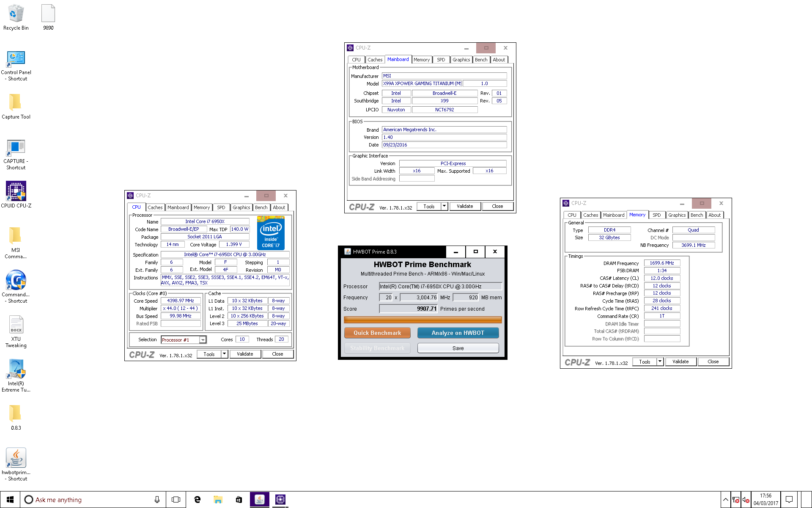Open the Bench tab in the Memory window
The image size is (812, 508).
tap(697, 215)
